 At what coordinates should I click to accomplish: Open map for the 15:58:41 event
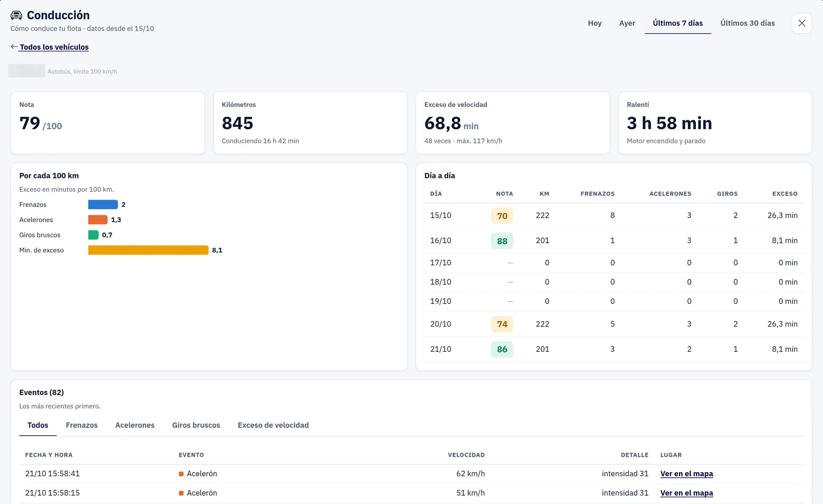(687, 474)
